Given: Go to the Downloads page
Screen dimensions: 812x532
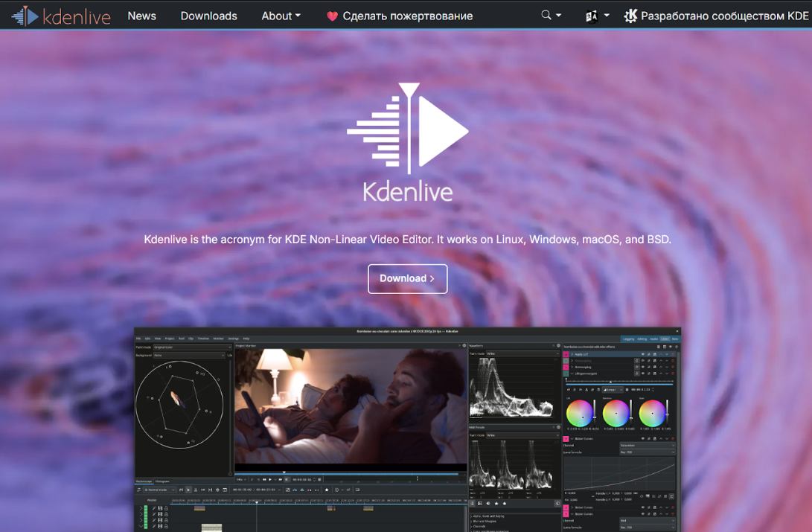Looking at the screenshot, I should (208, 16).
